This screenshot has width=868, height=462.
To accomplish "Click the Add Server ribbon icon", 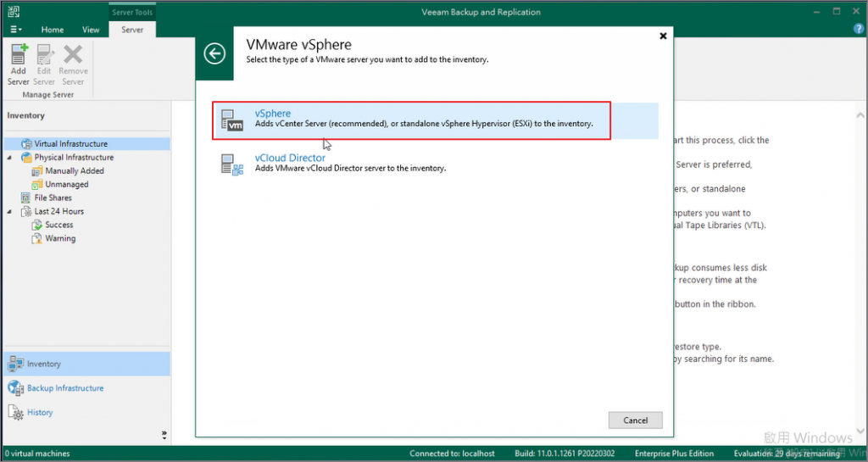I will (19, 54).
